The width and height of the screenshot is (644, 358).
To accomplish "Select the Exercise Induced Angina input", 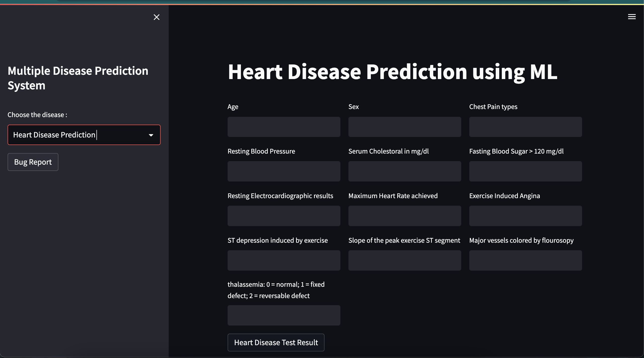I will coord(525,216).
